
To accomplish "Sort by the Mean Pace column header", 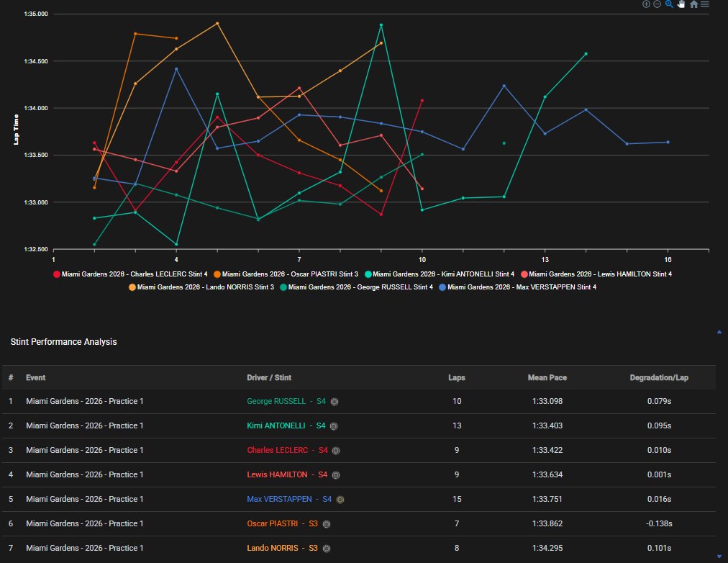I will click(x=547, y=378).
